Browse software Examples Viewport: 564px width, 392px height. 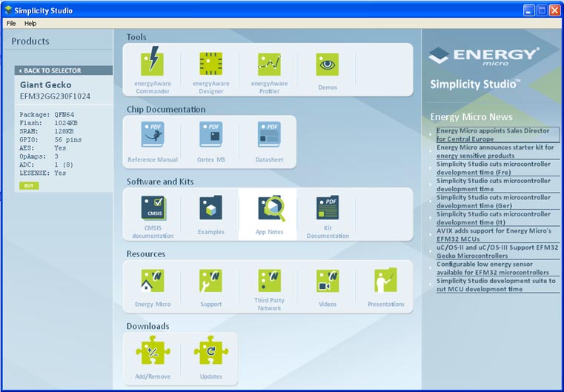[210, 215]
